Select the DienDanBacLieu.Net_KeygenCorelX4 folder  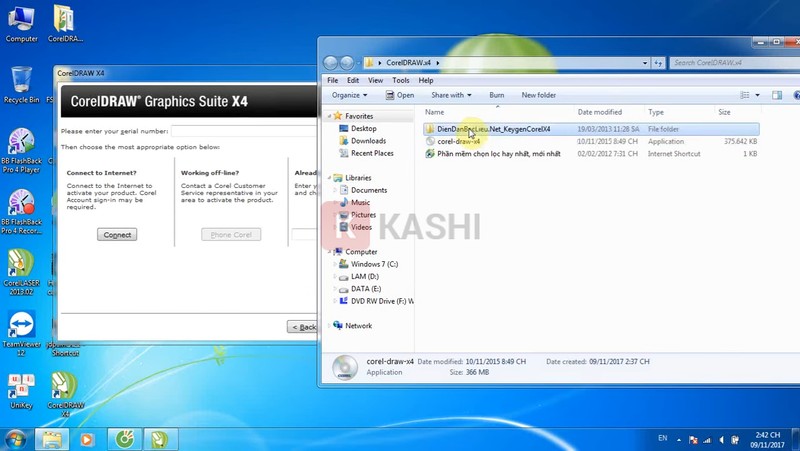tap(591, 129)
